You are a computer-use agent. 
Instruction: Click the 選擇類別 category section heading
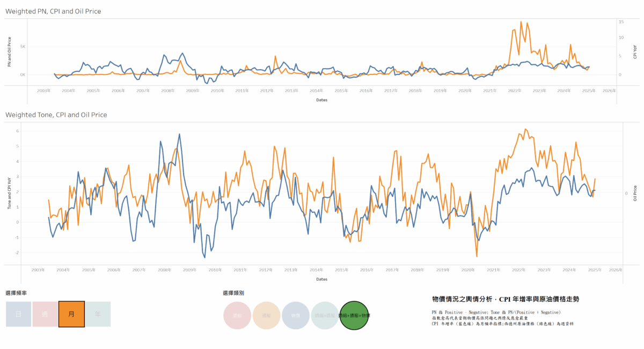tap(233, 293)
